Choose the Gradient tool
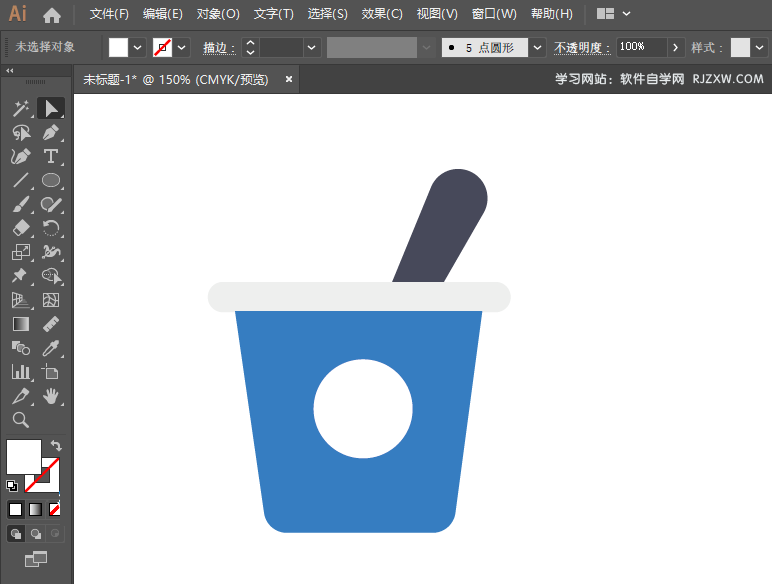 (x=21, y=324)
